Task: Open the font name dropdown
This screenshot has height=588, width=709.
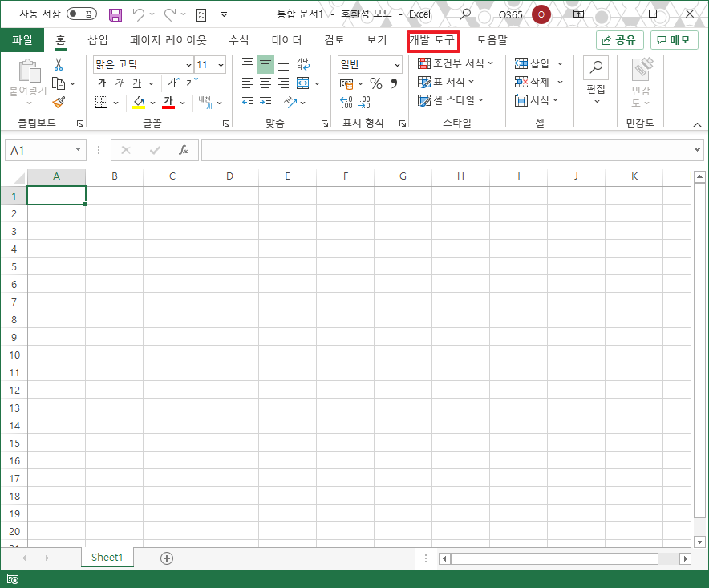Action: 188,65
